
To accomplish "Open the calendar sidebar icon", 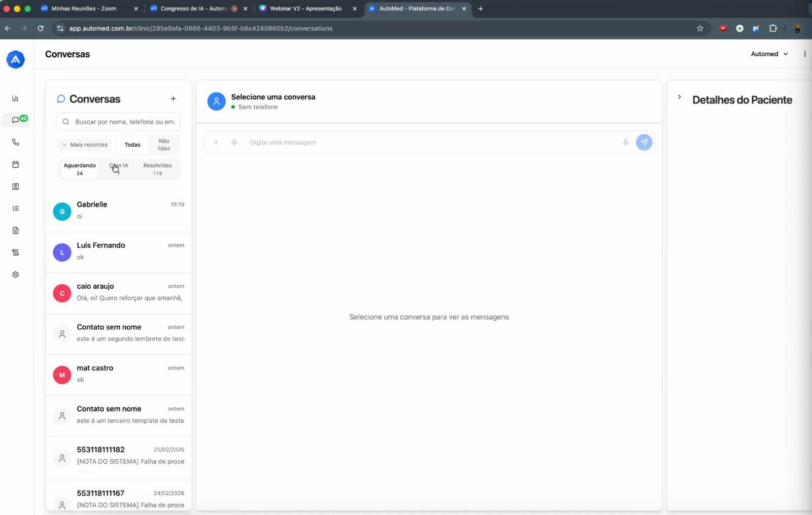I will pos(15,164).
